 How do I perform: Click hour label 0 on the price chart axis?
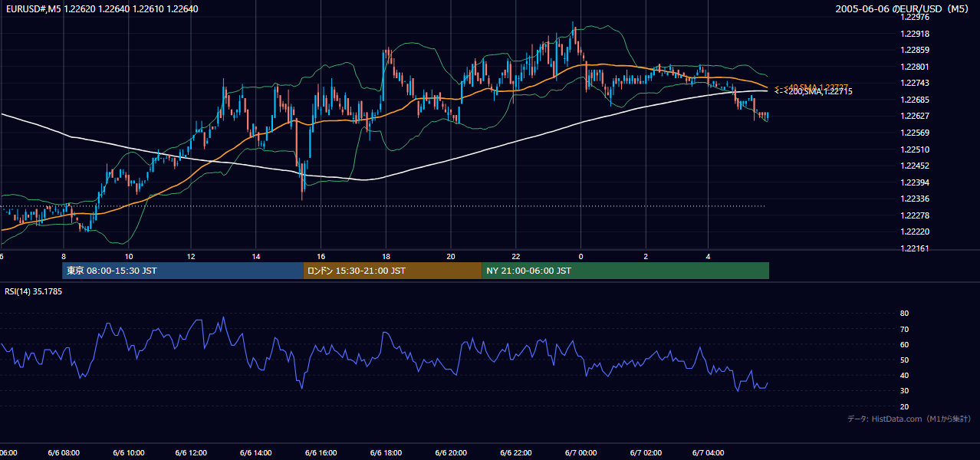point(580,256)
